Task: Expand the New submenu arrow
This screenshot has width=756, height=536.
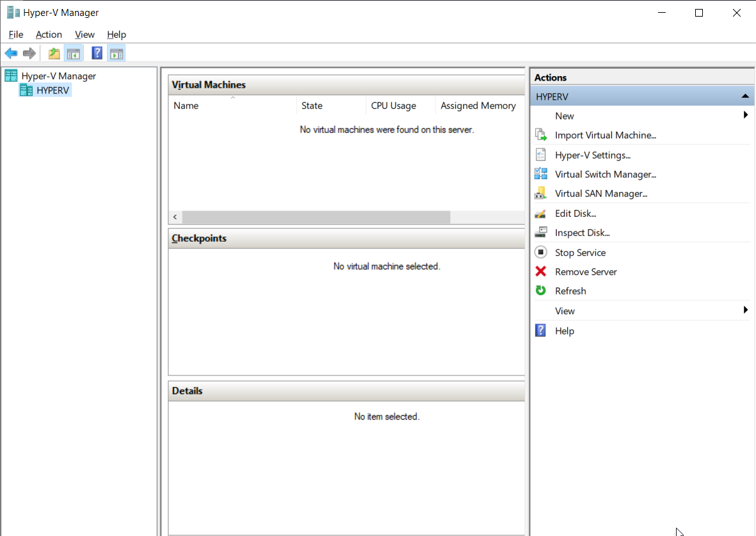Action: coord(745,116)
